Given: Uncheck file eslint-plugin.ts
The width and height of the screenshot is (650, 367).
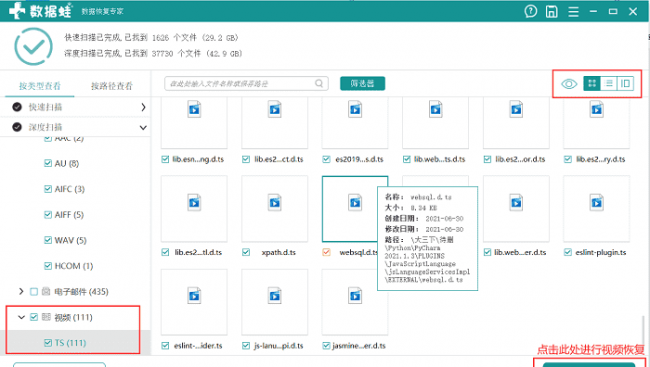Looking at the screenshot, I should point(568,252).
